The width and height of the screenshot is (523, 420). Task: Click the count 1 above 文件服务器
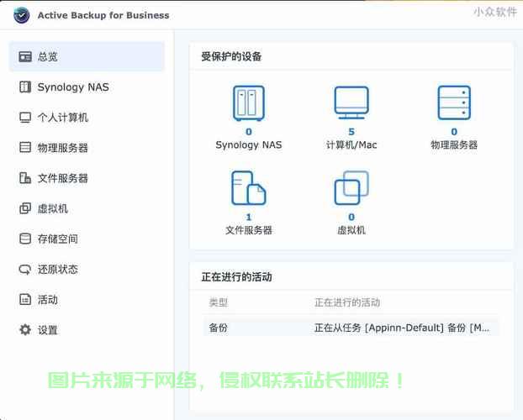coord(249,217)
